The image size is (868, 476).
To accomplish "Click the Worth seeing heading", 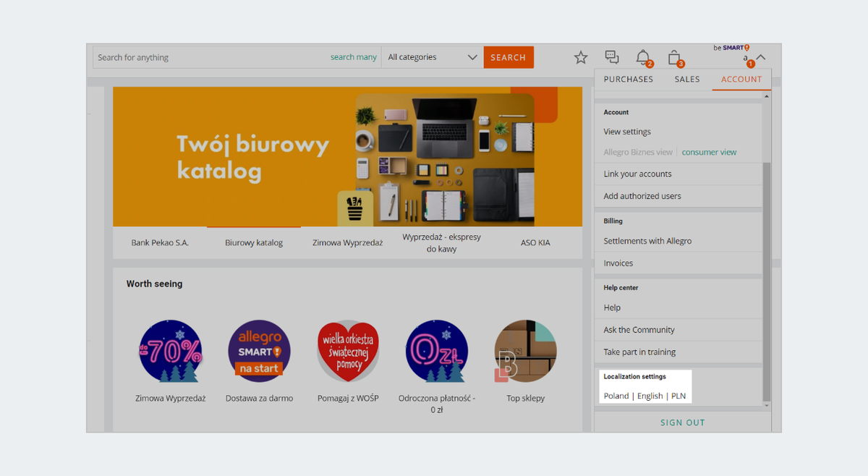I will [x=154, y=284].
